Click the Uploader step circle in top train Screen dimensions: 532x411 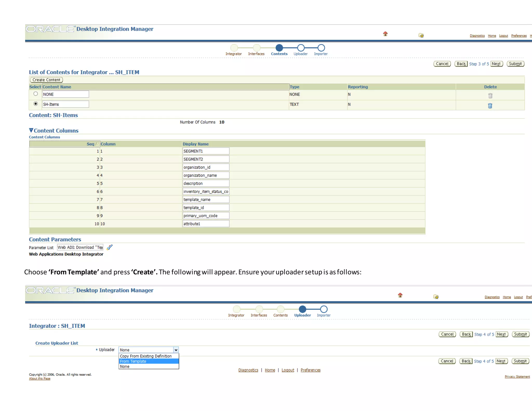coord(301,48)
